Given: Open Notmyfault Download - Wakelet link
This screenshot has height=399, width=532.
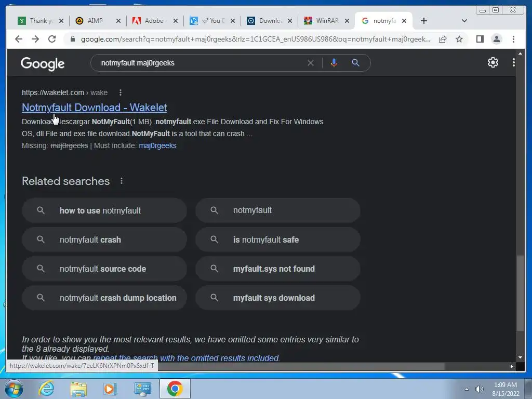Looking at the screenshot, I should point(95,108).
